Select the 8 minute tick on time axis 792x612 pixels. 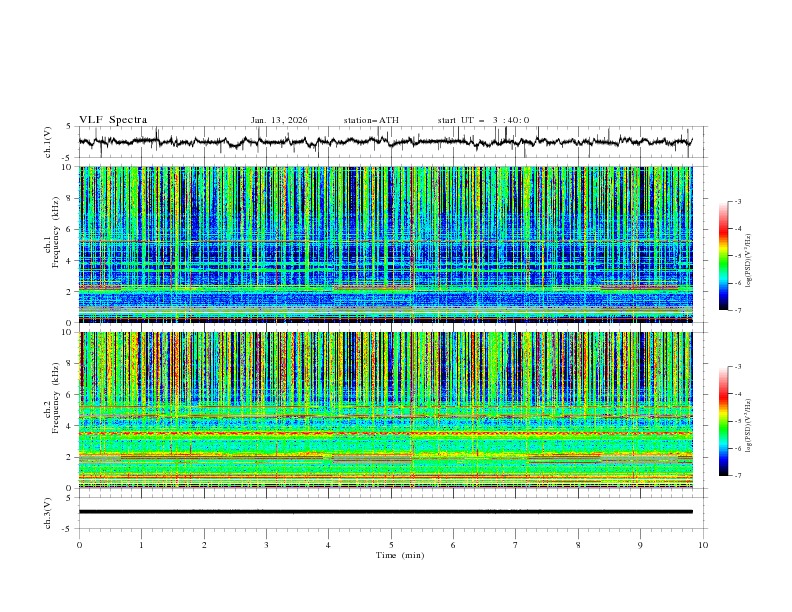(x=578, y=544)
